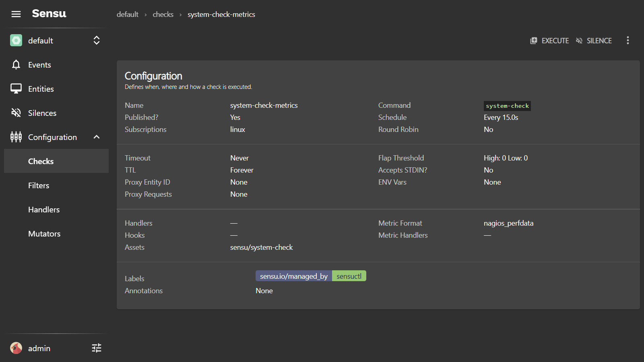The height and width of the screenshot is (362, 644).
Task: Open Mutators in the sidebar
Action: (44, 234)
